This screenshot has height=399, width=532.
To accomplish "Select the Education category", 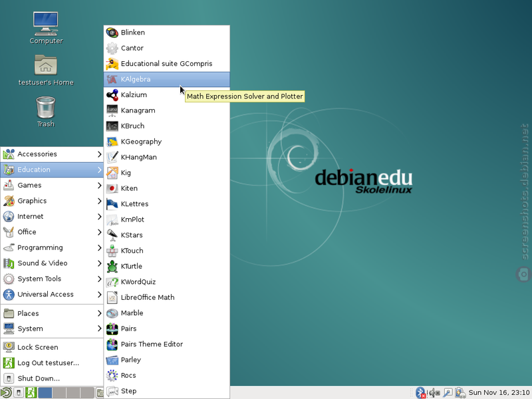I will coord(52,170).
